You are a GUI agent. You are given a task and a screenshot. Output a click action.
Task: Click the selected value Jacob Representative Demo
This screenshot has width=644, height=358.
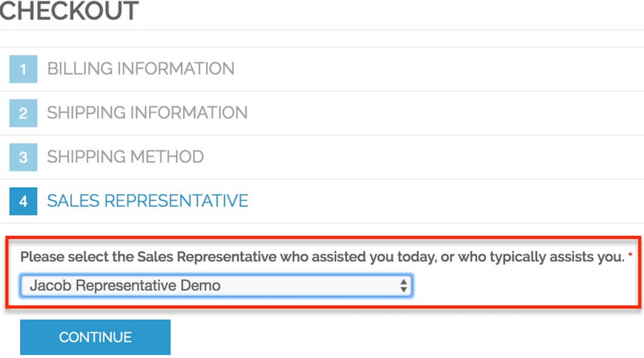(125, 285)
